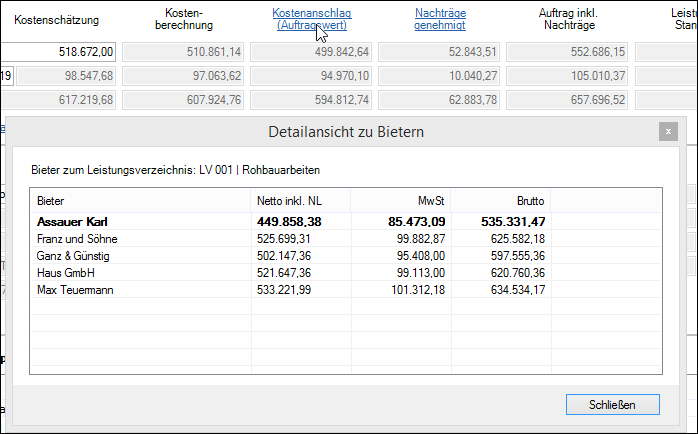Click the total field 62.883,78
The width and height of the screenshot is (698, 434).
(x=439, y=100)
